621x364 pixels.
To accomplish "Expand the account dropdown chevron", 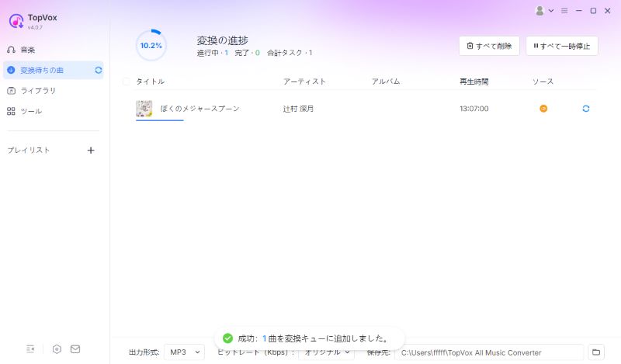I will point(551,11).
